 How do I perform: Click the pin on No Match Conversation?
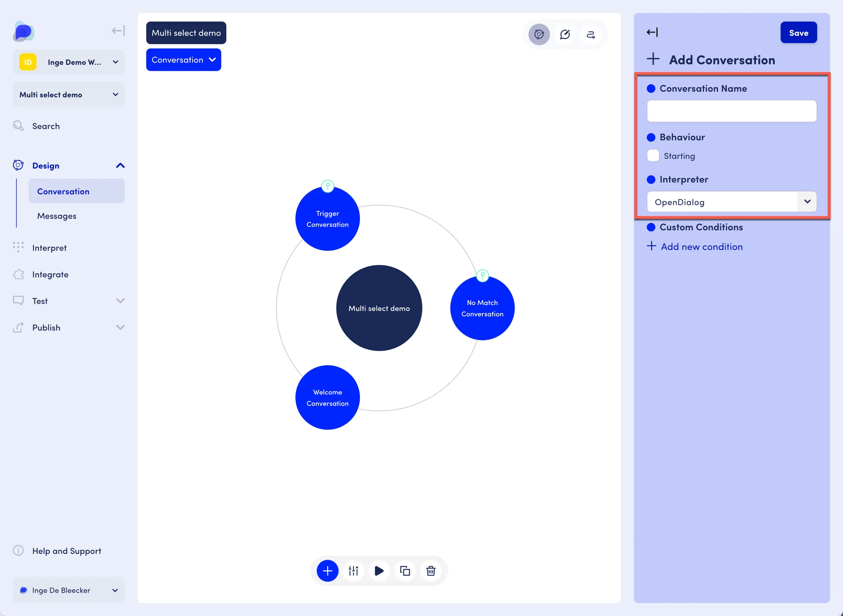coord(482,276)
